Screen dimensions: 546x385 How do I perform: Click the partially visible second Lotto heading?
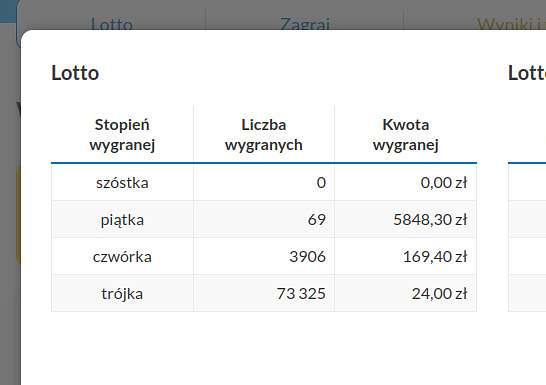(x=527, y=73)
